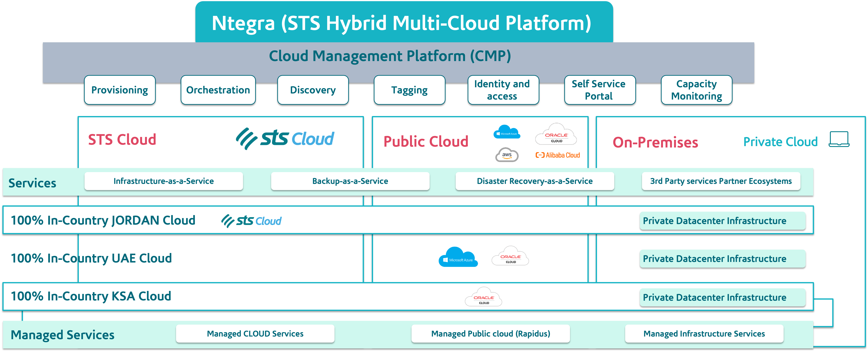Click Private Datacenter Infrastructure in KSA row
The width and height of the screenshot is (868, 352).
723,297
